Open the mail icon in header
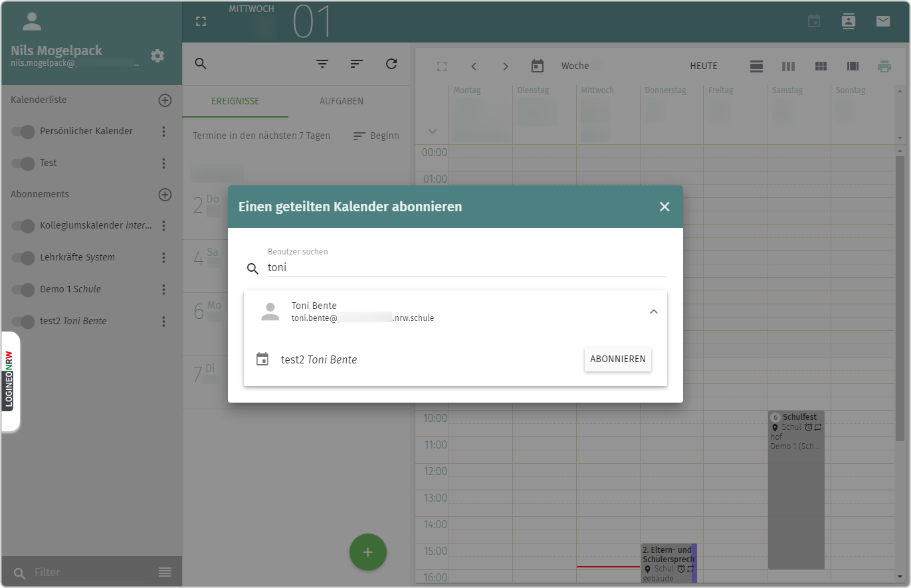 [x=882, y=21]
